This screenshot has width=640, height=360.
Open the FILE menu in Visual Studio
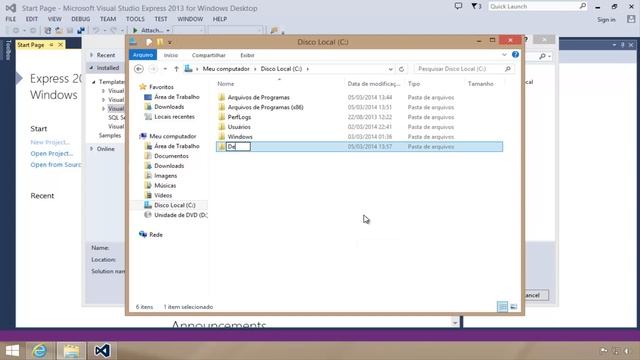click(x=11, y=19)
